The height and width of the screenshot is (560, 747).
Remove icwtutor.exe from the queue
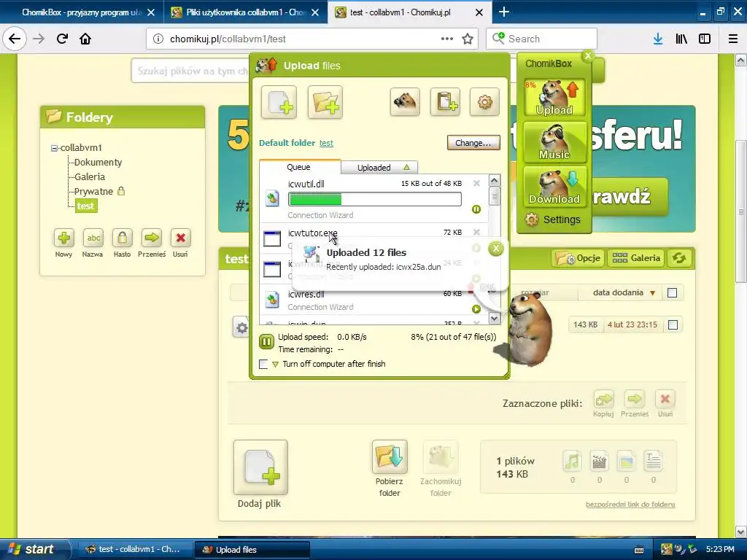coord(476,233)
